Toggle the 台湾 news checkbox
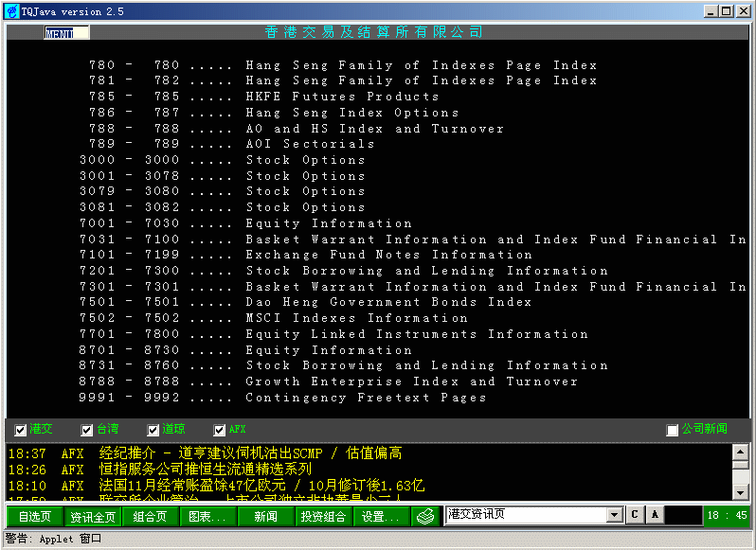The width and height of the screenshot is (756, 550). coord(87,430)
